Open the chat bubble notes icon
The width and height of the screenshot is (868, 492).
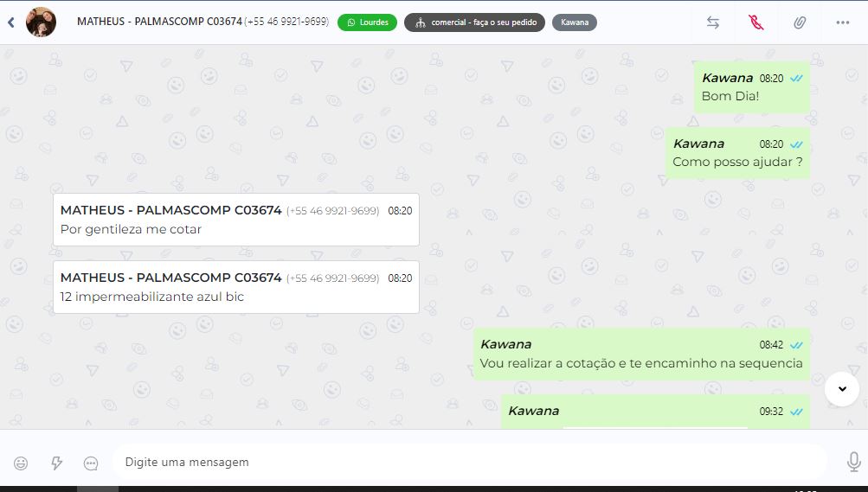point(91,463)
